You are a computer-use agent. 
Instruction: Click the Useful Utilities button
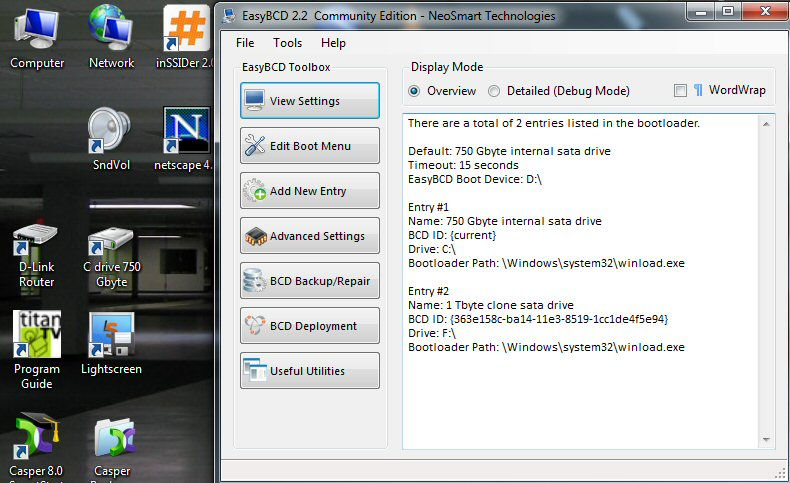pyautogui.click(x=310, y=371)
